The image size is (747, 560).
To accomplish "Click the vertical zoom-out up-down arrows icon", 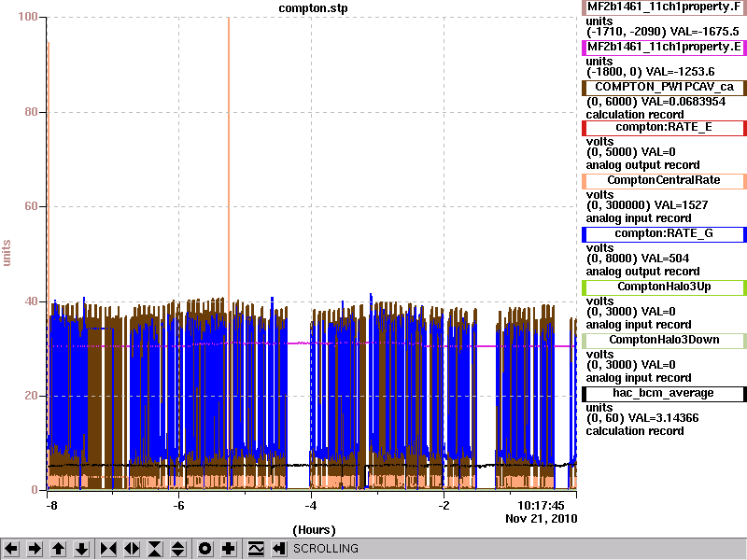I will pos(178,549).
